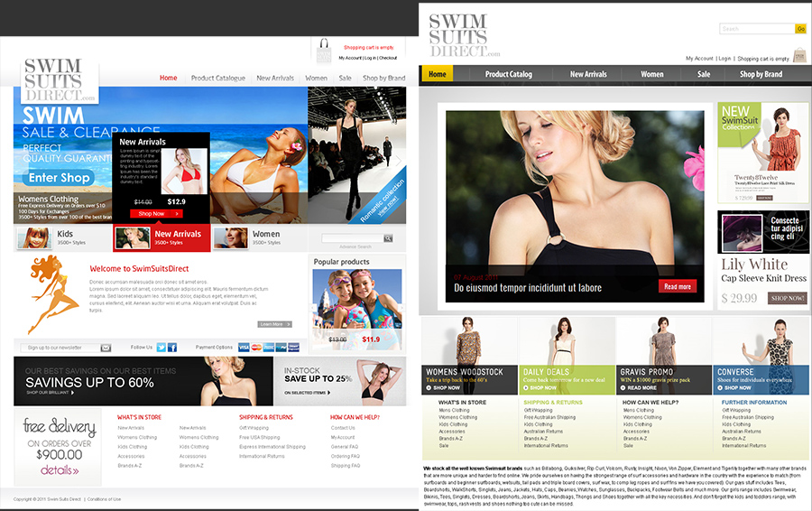The height and width of the screenshot is (511, 812).
Task: Click Conditions of Use footer link
Action: [104, 499]
